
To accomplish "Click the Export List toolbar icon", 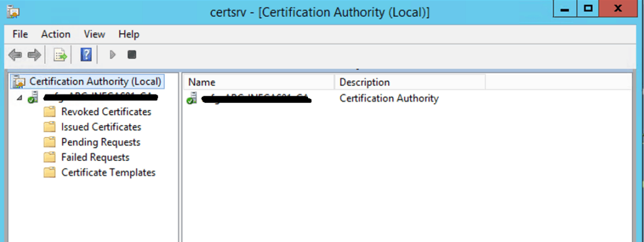I will [x=60, y=55].
